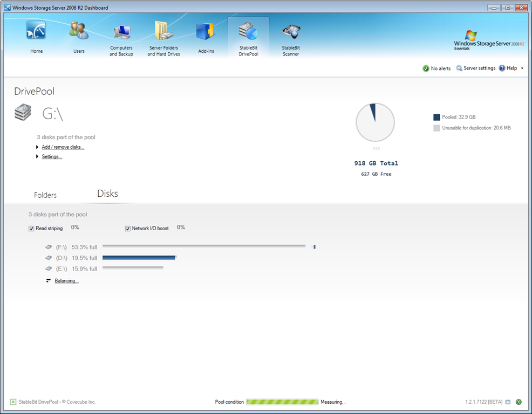
Task: Click the green No alerts checkmark icon
Action: pos(426,68)
